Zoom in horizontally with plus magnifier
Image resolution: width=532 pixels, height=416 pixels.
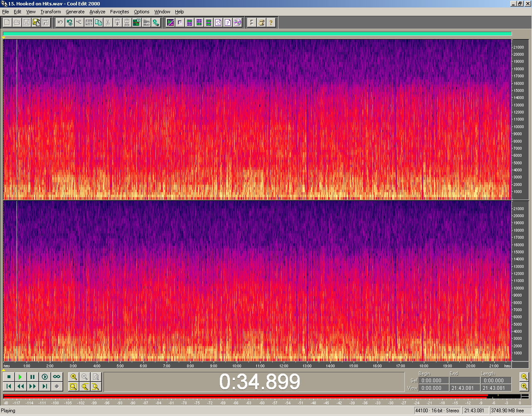pyautogui.click(x=74, y=377)
